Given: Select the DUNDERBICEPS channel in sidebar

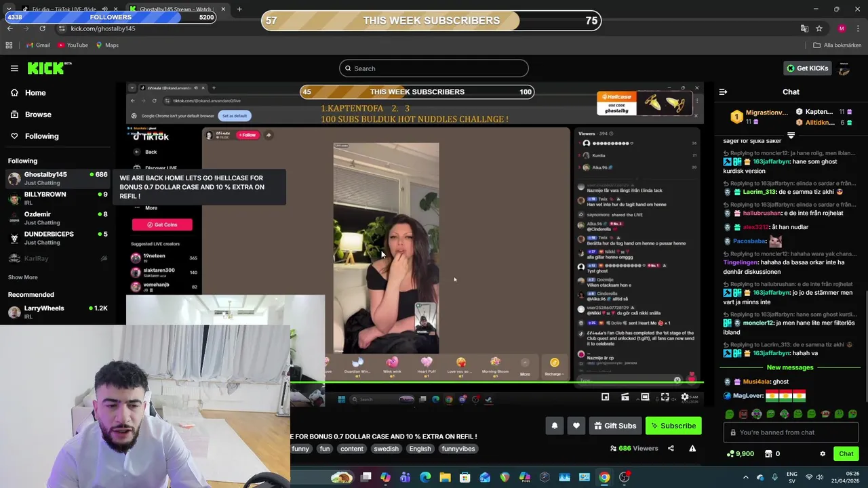Looking at the screenshot, I should [x=58, y=238].
